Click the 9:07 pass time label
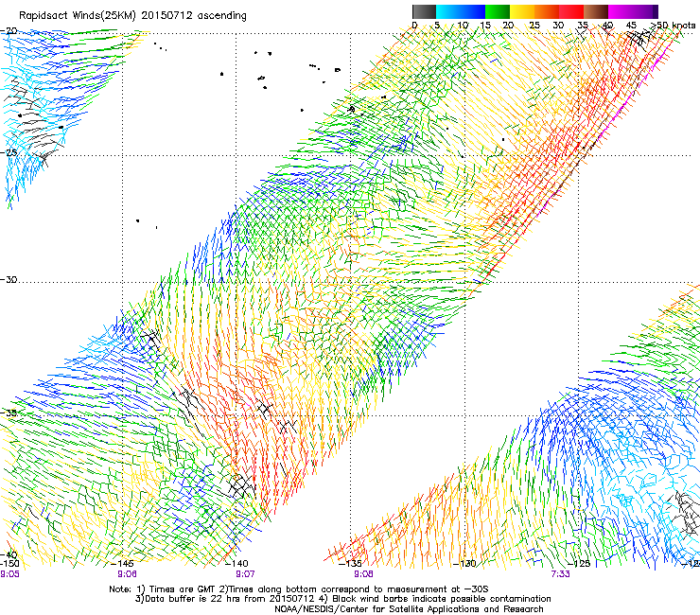Viewport: 700px width, 615px height. tap(245, 574)
